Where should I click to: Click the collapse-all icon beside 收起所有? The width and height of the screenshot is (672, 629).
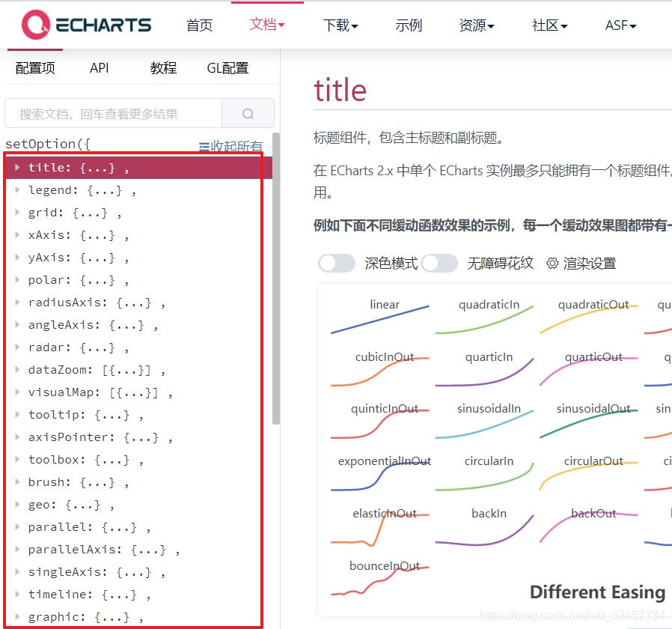[206, 146]
